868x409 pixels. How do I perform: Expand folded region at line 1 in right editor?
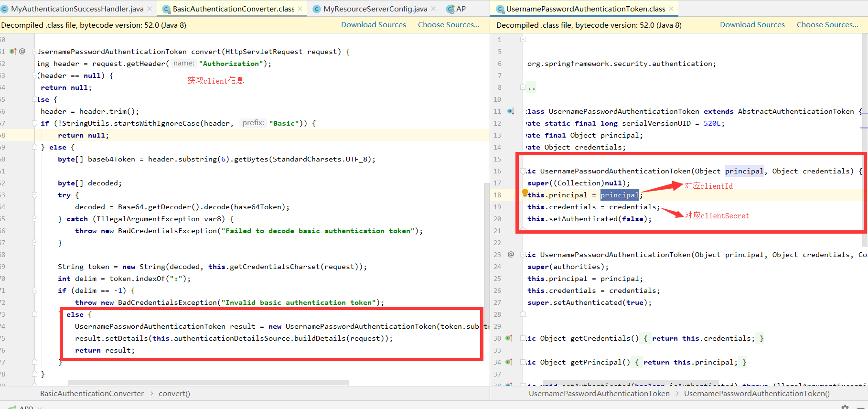(x=523, y=39)
